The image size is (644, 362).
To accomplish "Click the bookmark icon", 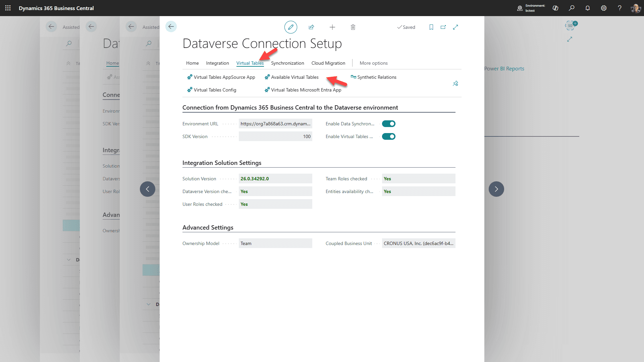I will [431, 27].
